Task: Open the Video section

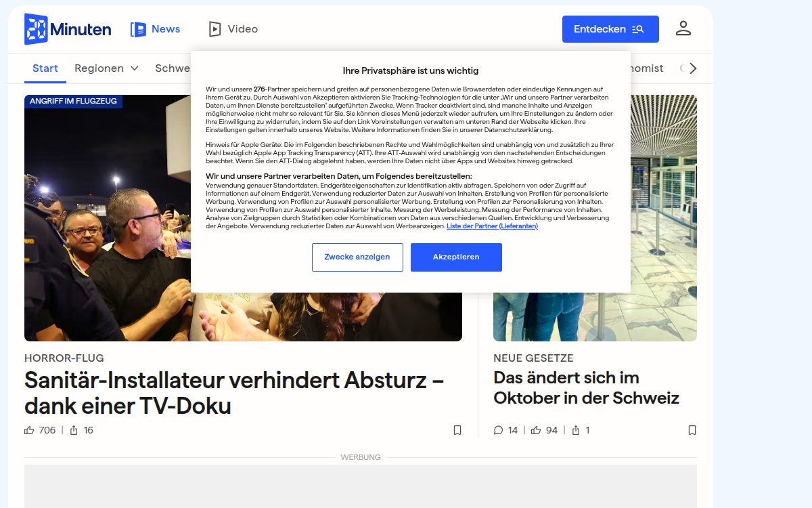Action: [233, 29]
